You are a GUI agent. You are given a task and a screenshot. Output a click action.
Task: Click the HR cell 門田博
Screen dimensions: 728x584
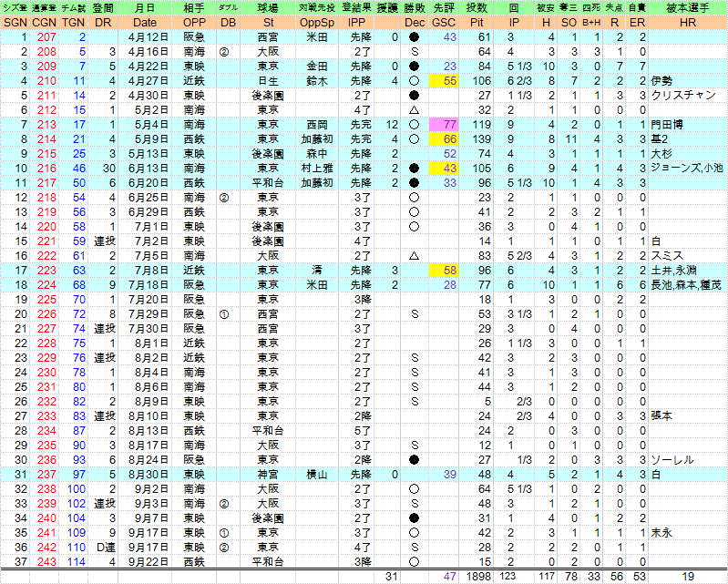(x=667, y=125)
